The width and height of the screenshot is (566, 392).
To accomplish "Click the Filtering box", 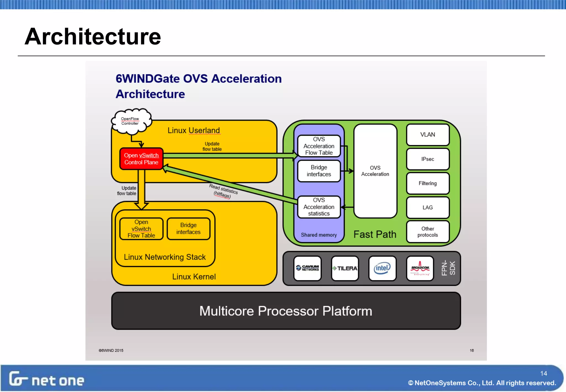I will tap(428, 183).
